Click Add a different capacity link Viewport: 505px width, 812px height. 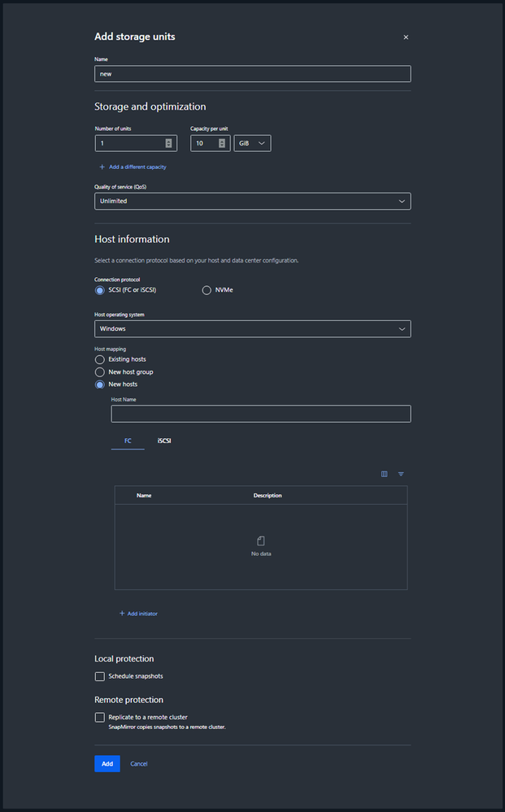pyautogui.click(x=133, y=167)
